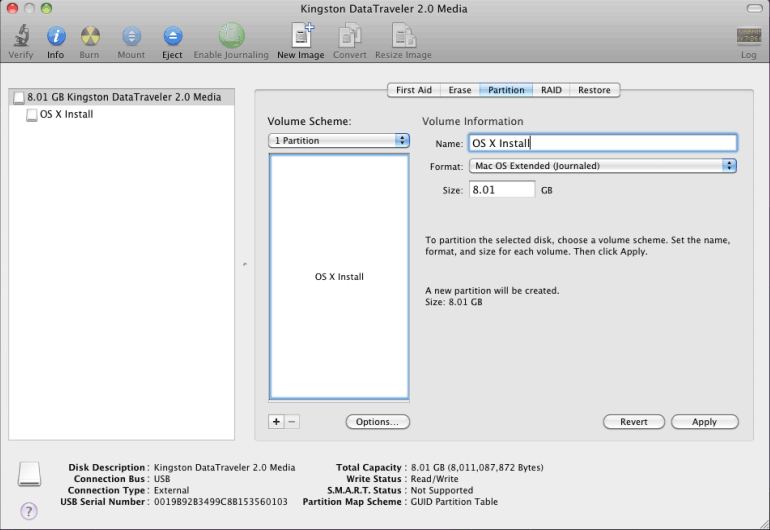Click the Burn toolbar icon
This screenshot has height=530, width=770.
(x=90, y=36)
